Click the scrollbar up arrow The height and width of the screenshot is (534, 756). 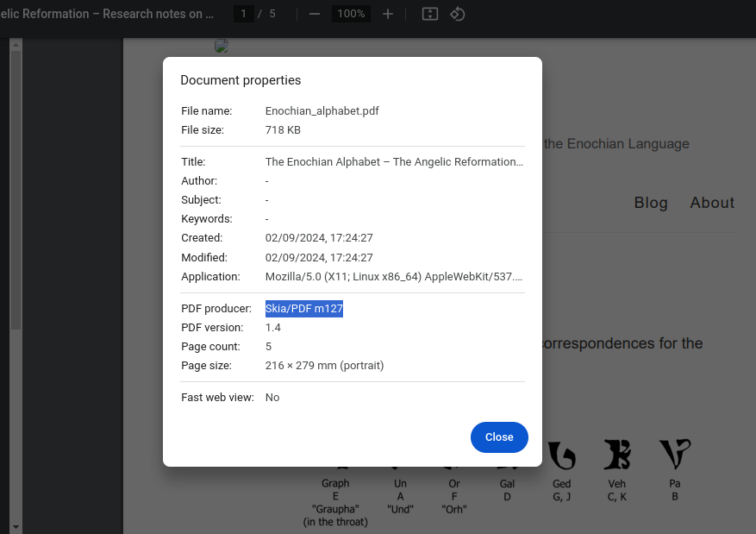pyautogui.click(x=16, y=45)
